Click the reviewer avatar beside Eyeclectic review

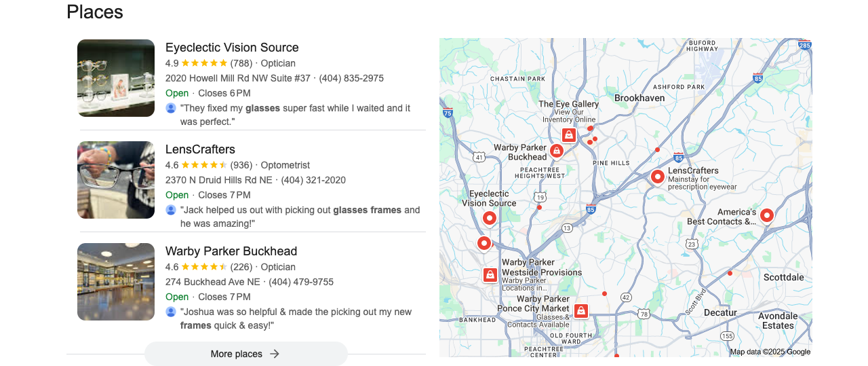pyautogui.click(x=171, y=108)
